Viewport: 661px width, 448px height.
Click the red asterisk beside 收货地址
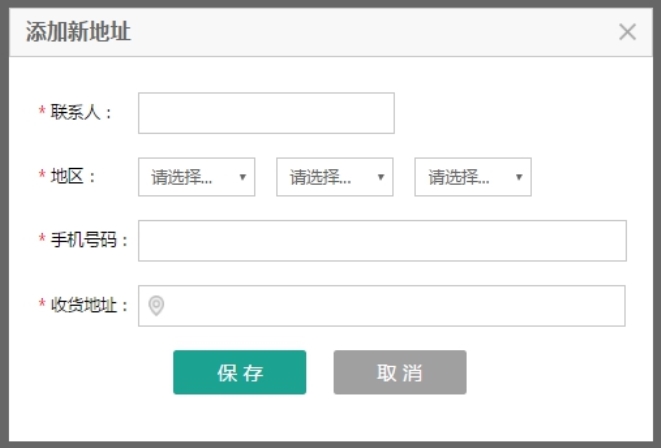point(42,303)
